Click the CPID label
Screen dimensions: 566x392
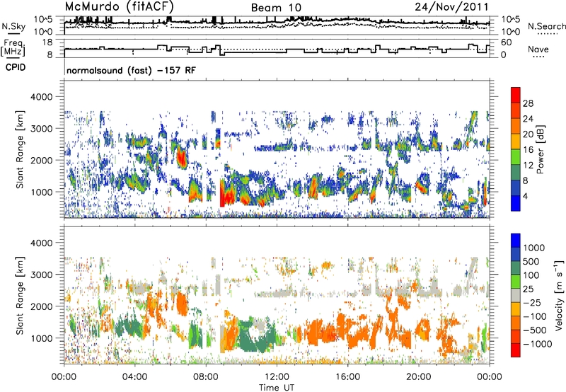16,67
